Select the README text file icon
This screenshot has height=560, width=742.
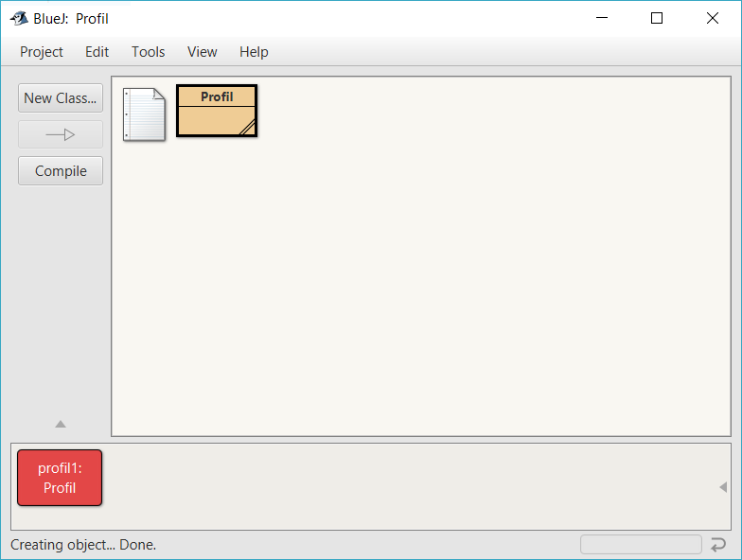(144, 114)
